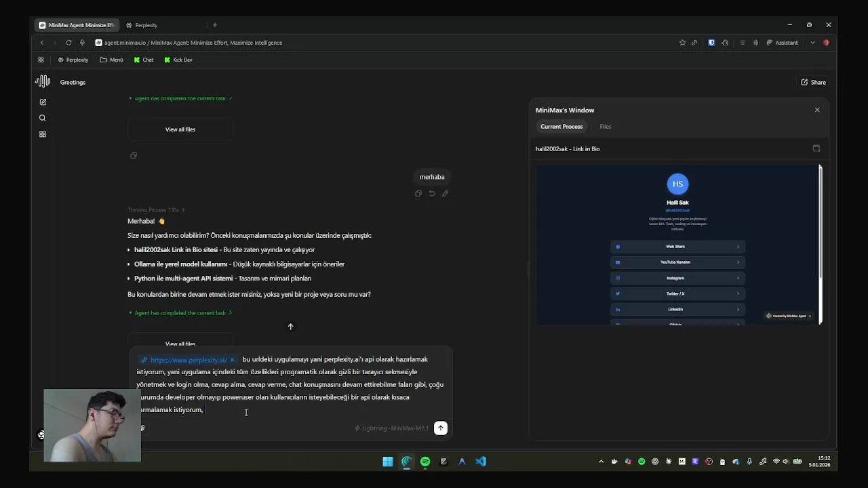Image resolution: width=868 pixels, height=488 pixels.
Task: Retry the 'merhaba' message with undo arrow
Action: click(x=432, y=193)
